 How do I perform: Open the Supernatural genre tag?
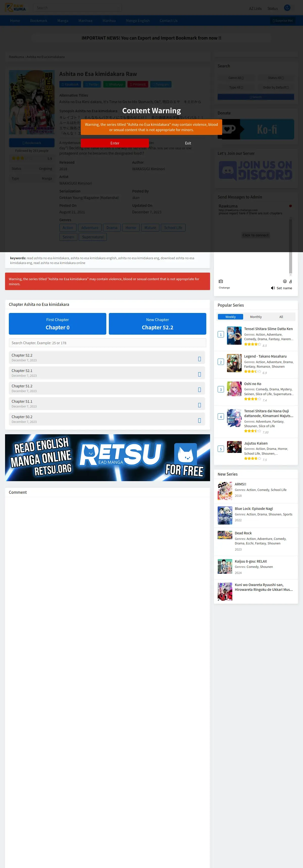click(93, 237)
